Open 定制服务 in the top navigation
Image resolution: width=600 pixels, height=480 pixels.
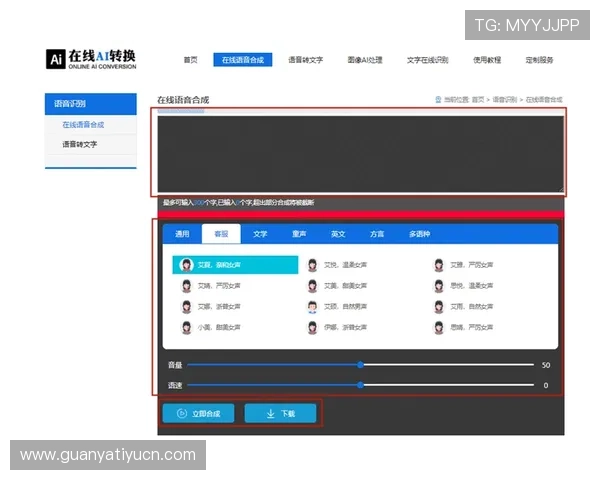point(539,60)
